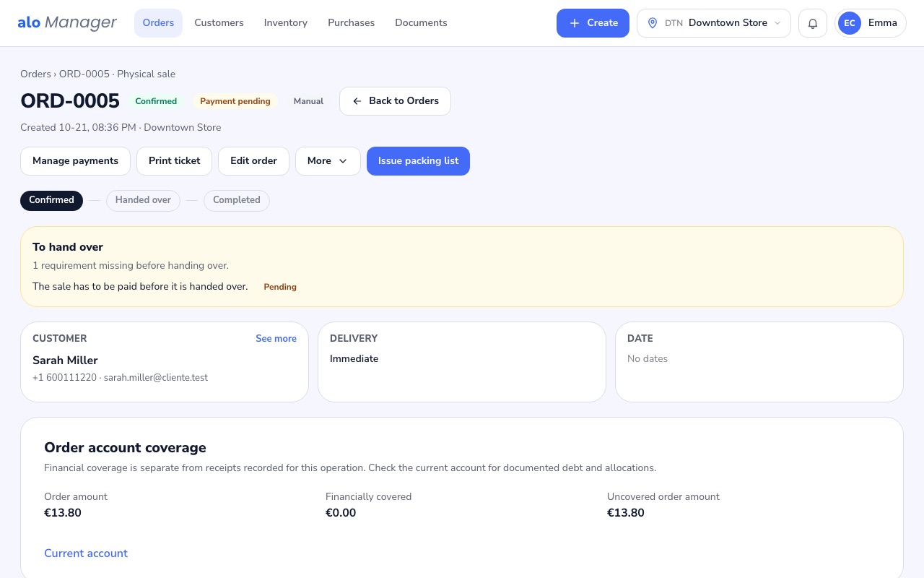Viewport: 924px width, 578px height.
Task: Click the Created 10-21 timestamp line
Action: click(x=121, y=128)
